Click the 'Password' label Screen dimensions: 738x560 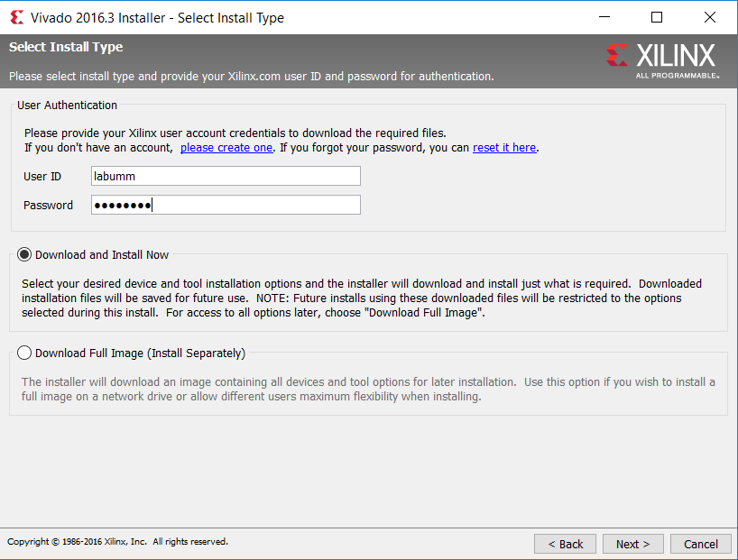tap(48, 206)
